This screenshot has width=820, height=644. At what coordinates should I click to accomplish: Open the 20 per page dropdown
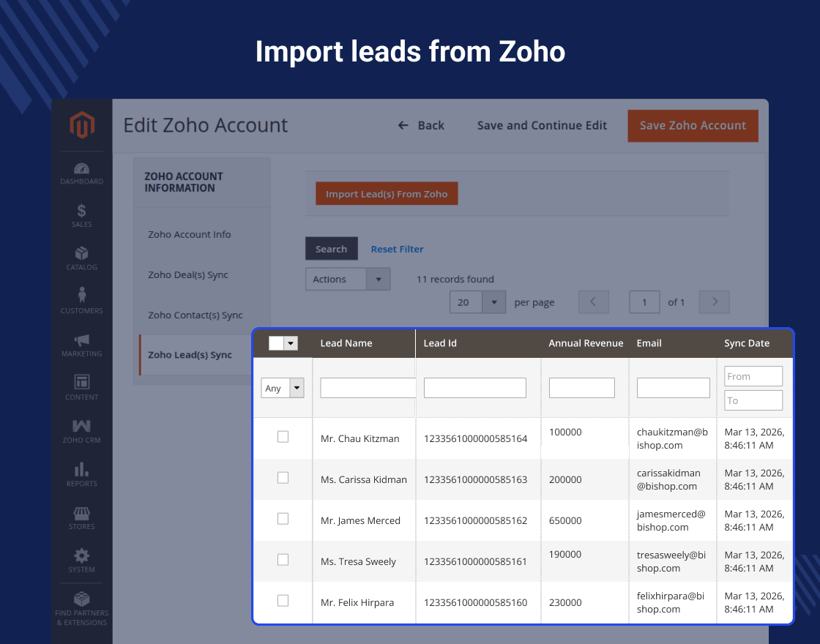(x=477, y=302)
